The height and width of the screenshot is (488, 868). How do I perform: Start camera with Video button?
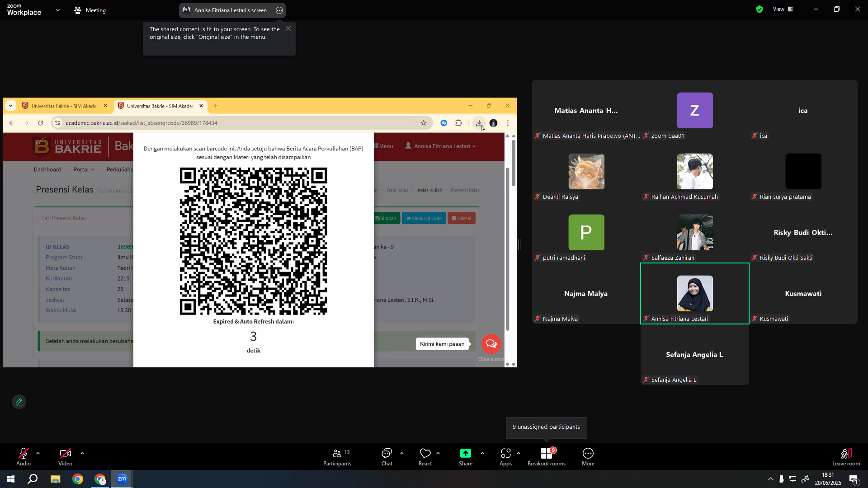pos(65,456)
